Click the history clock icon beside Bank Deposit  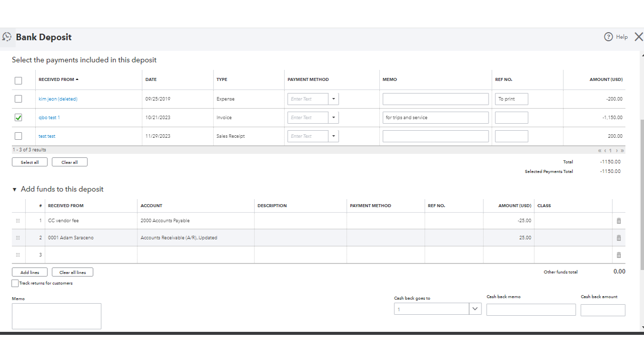[7, 37]
